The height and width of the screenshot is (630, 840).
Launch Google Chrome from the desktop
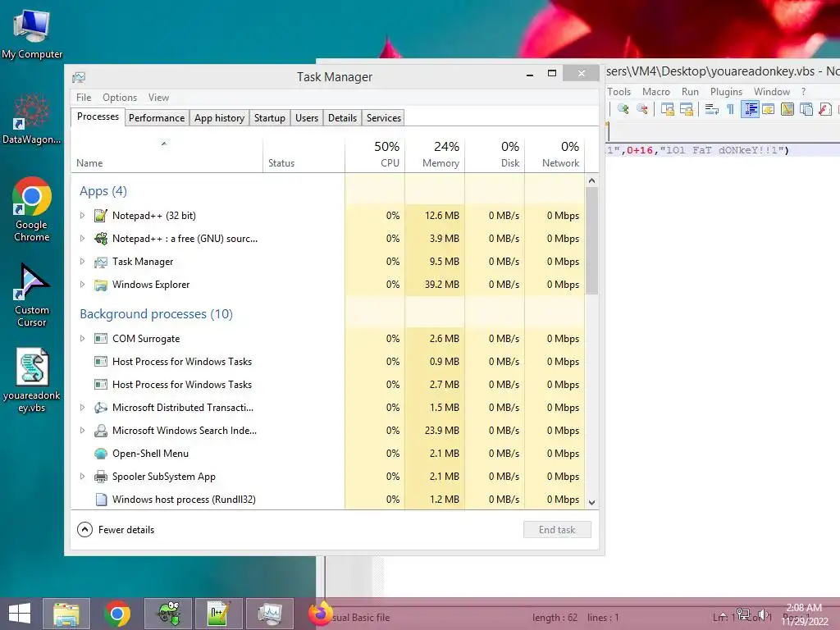(x=32, y=209)
